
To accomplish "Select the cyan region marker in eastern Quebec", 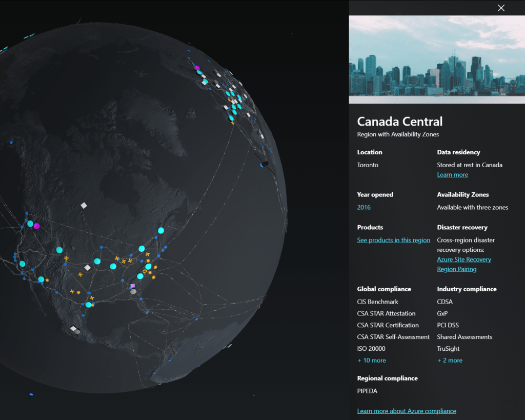I will (161, 230).
